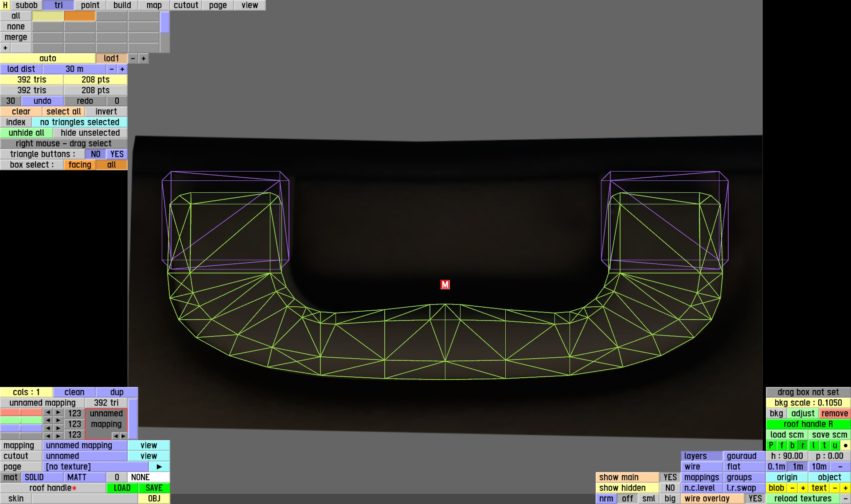Image resolution: width=851 pixels, height=504 pixels.
Task: Toggle show hidden NO setting
Action: 670,488
